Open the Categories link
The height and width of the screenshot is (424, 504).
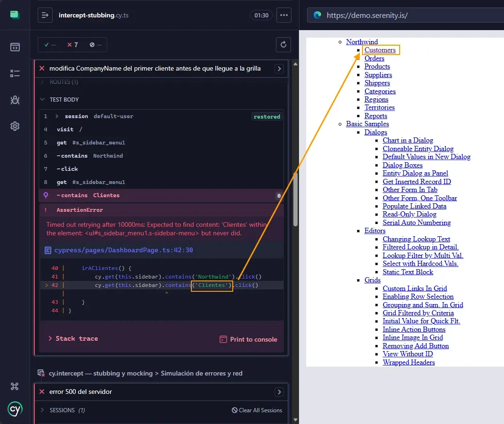380,91
